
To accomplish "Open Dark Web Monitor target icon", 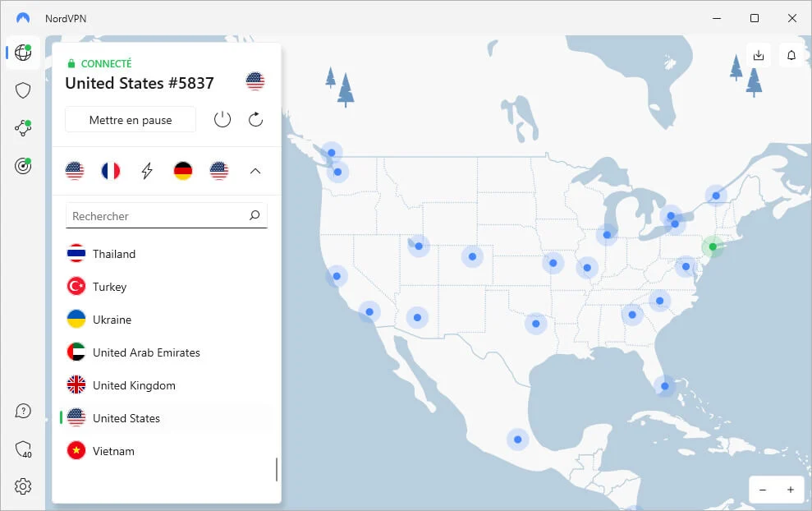I will click(23, 166).
